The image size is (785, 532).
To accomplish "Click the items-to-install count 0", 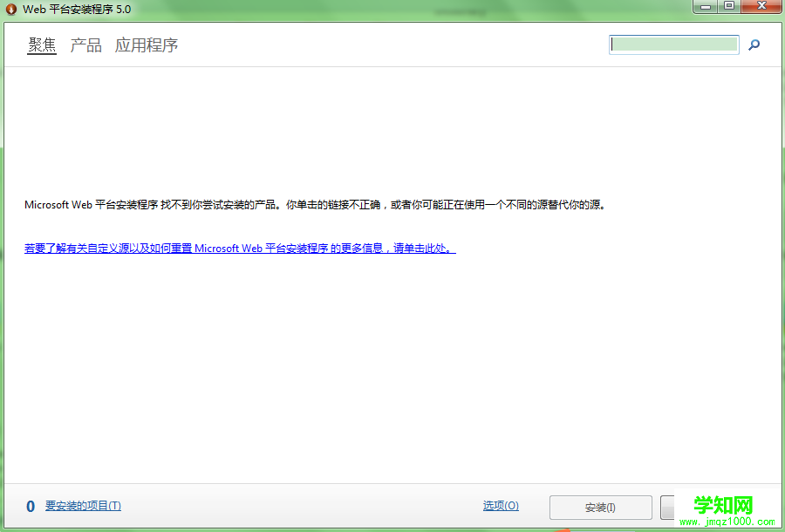I will coord(31,507).
